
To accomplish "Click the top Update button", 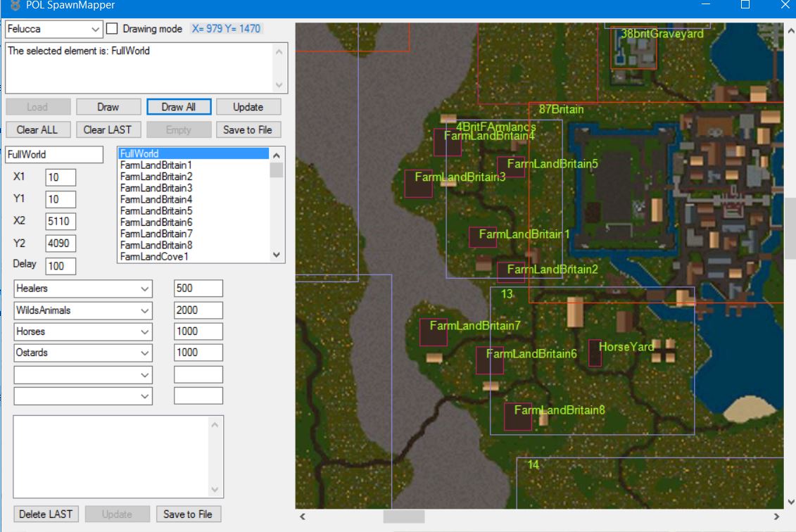I will [248, 107].
